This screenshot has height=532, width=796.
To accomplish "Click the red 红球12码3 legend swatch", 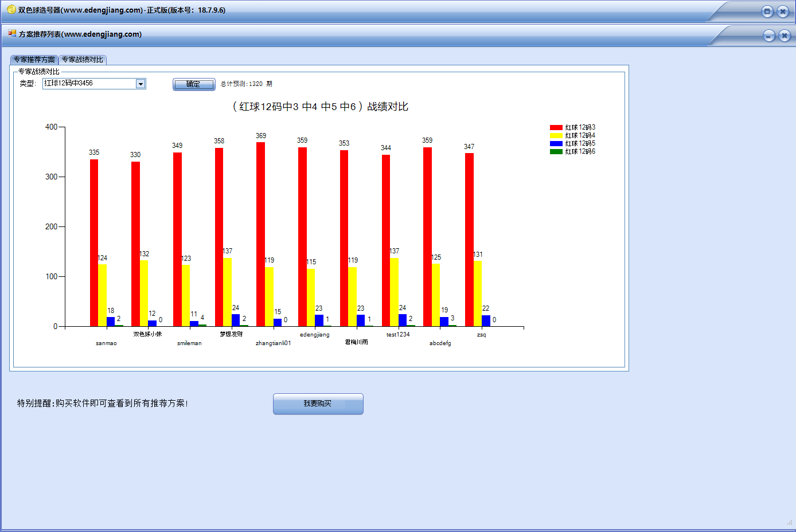I will 556,128.
